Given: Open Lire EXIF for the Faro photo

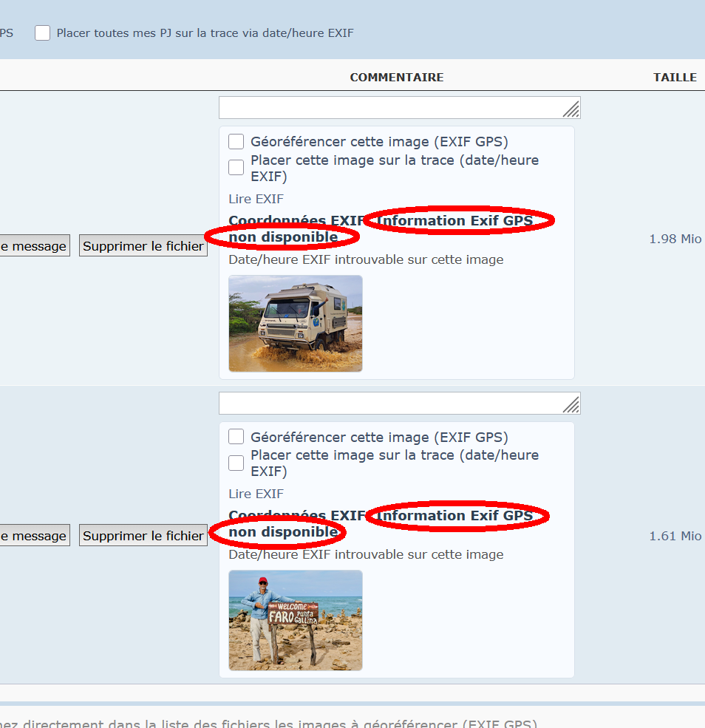Looking at the screenshot, I should (256, 494).
